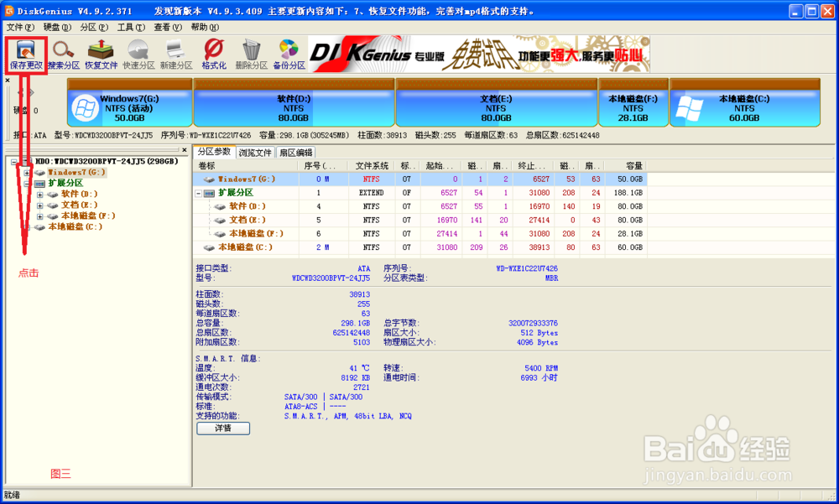The image size is (839, 504).
Task: Open the 工具(T) menu
Action: 131,28
